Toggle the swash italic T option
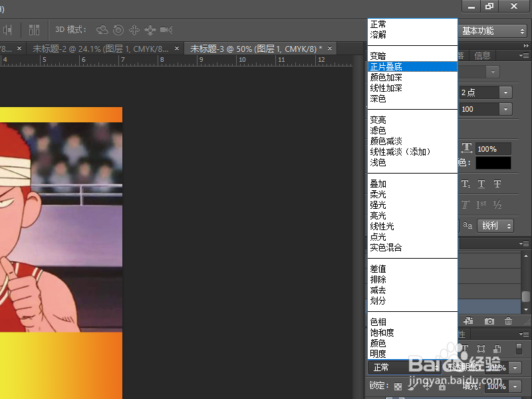Viewport: 532px width, 399px height. 465,205
